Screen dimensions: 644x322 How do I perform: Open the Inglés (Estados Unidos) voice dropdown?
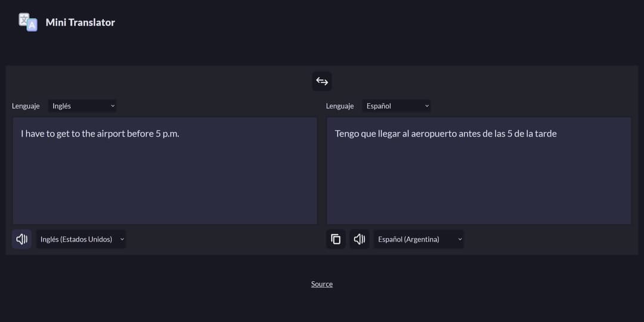coord(81,239)
